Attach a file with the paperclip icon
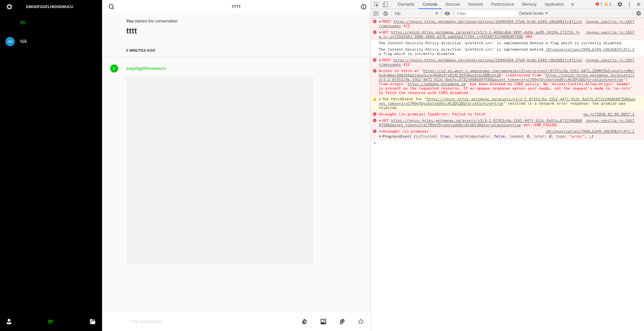The image size is (644, 331). coord(342,322)
